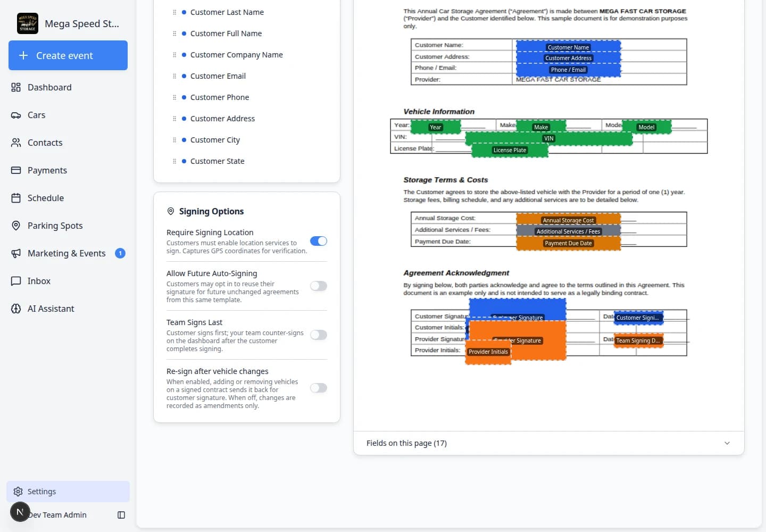Select Additional Services / Fees field
766x532 pixels.
click(568, 231)
